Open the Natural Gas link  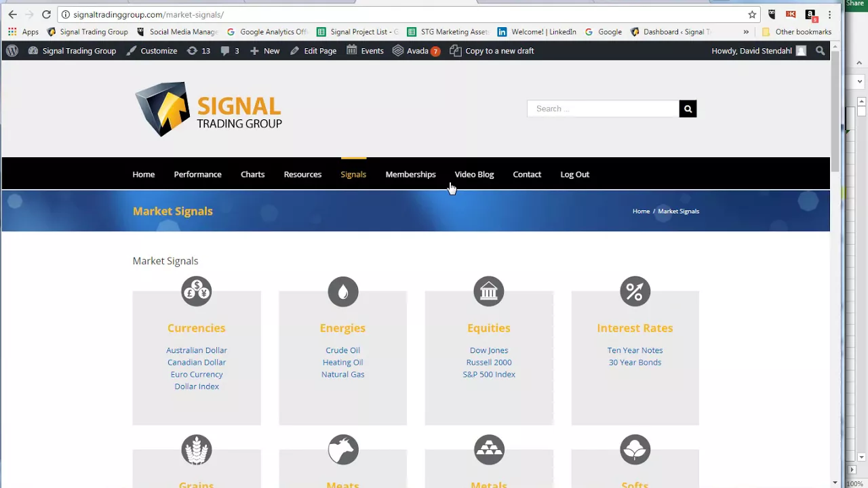click(342, 374)
